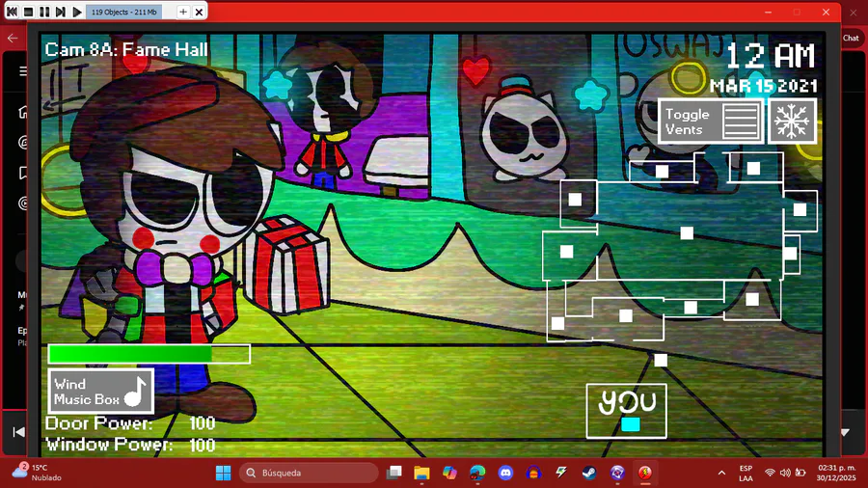The width and height of the screenshot is (868, 488).
Task: Click the 'MAR 15 2021' date text
Action: click(x=764, y=86)
